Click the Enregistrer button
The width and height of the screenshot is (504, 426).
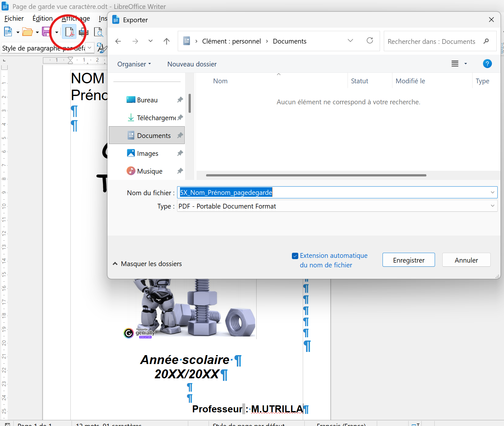[409, 260]
